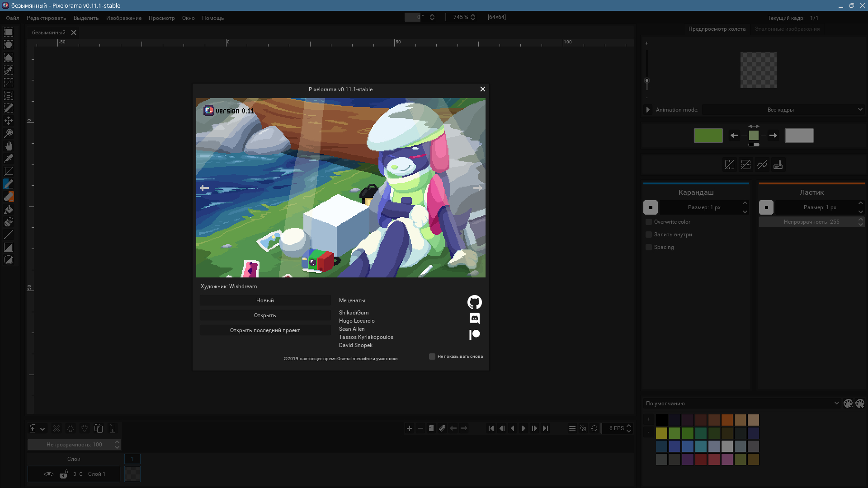Expand add-layer type dropdown arrow
The height and width of the screenshot is (488, 868).
click(x=42, y=429)
